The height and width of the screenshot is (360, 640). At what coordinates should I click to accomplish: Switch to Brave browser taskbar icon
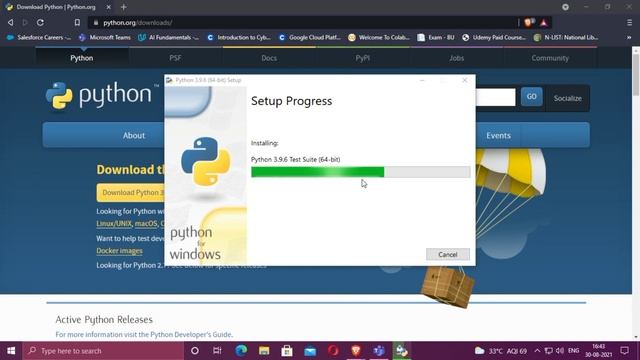[x=356, y=351]
